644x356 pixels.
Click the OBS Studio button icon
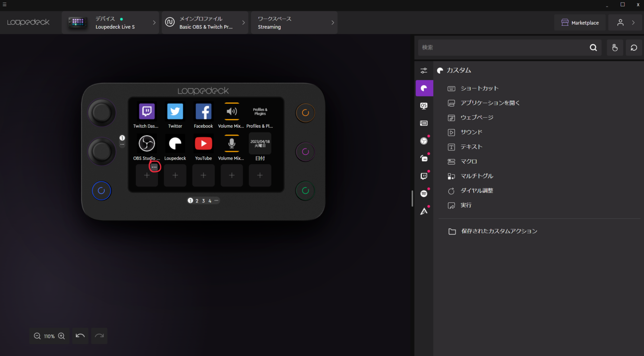[x=147, y=143]
